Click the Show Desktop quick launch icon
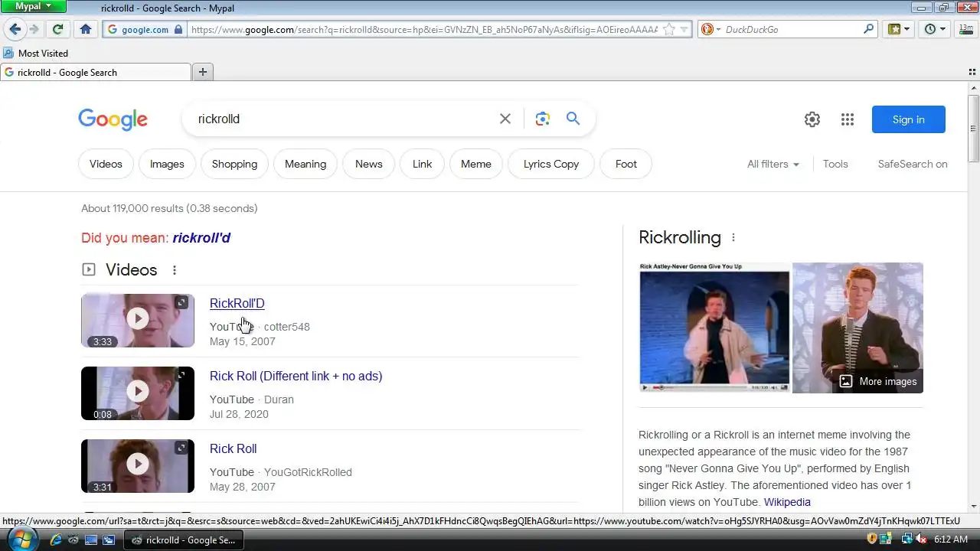This screenshot has width=980, height=551. click(91, 540)
